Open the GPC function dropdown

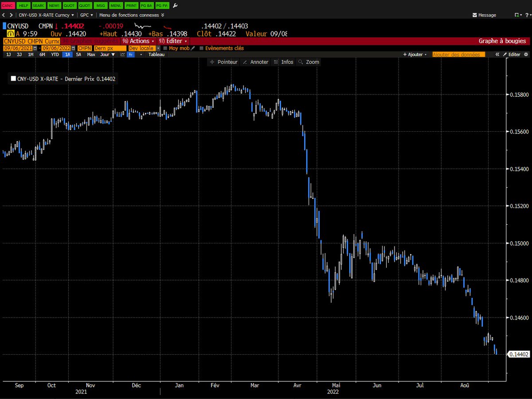click(86, 15)
